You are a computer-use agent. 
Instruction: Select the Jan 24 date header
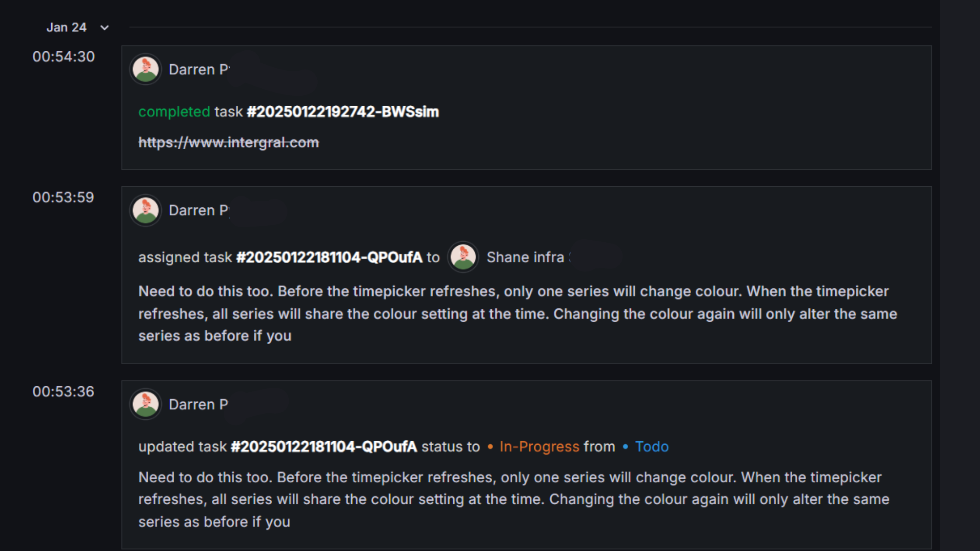click(x=66, y=27)
